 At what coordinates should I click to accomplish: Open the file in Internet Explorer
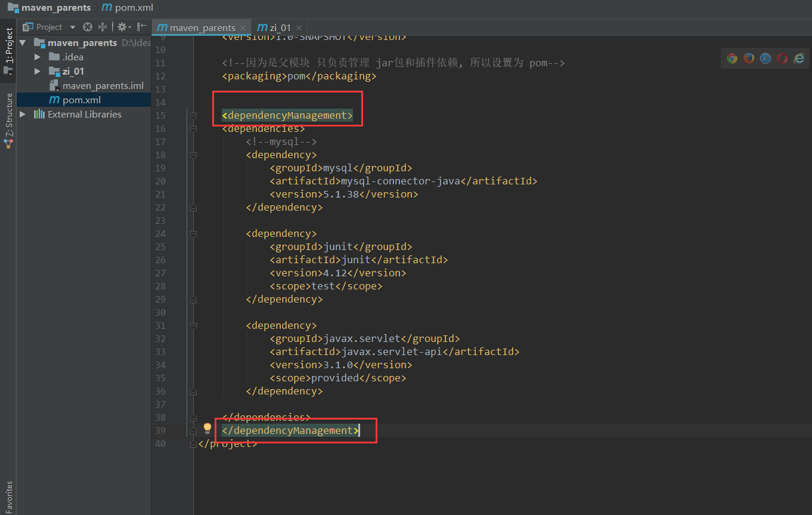coord(799,58)
